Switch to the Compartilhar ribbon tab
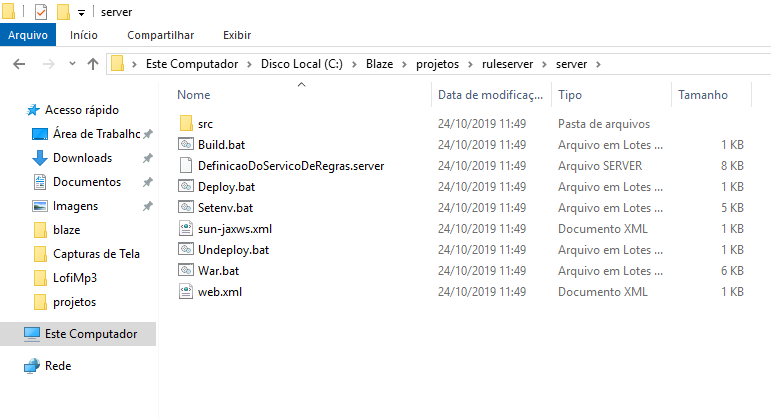Viewport: 771px width, 419px height. coord(160,35)
